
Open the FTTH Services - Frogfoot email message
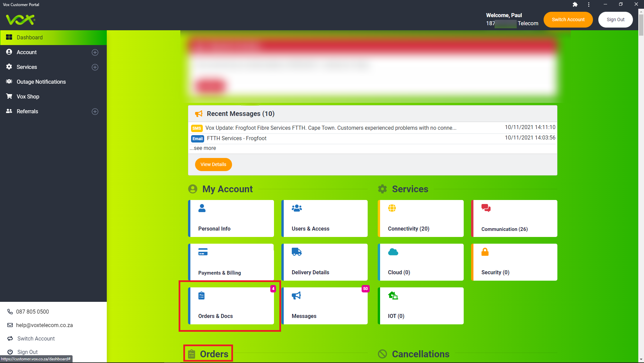(x=373, y=138)
